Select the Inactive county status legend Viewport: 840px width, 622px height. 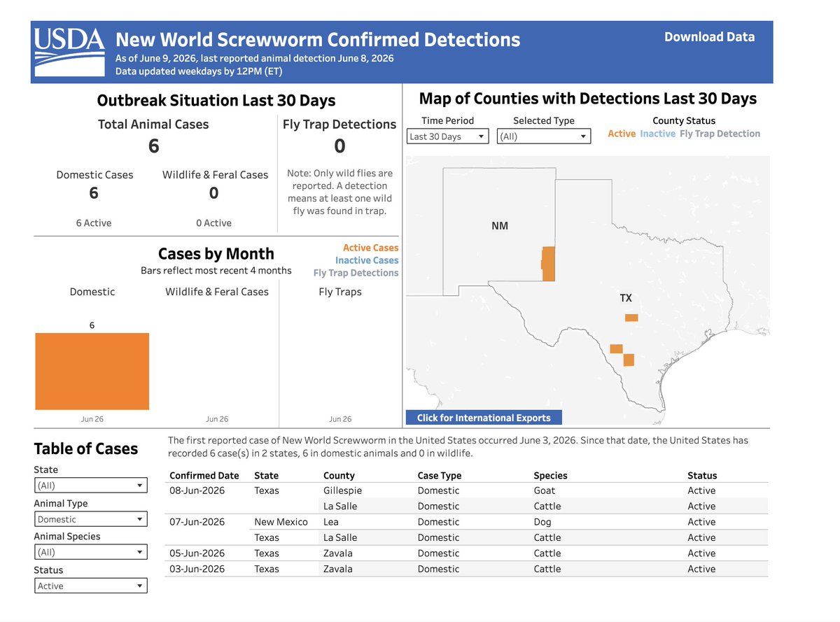coord(658,134)
